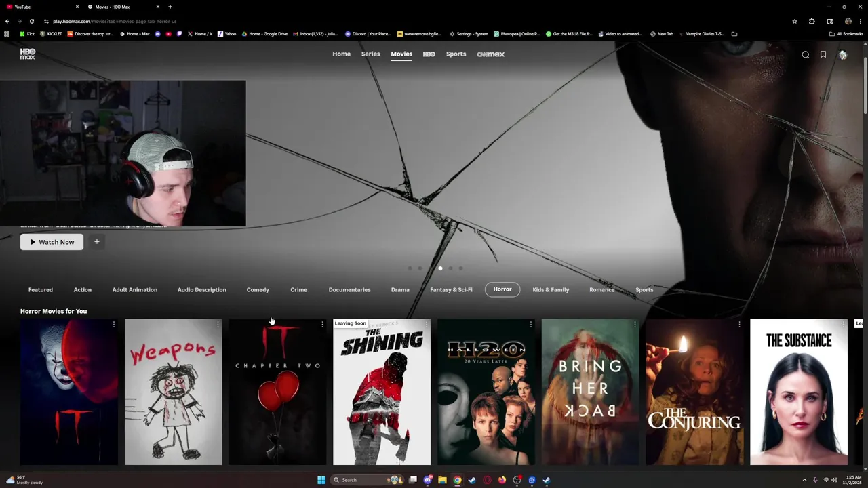Open options menu on The Shining poster
The height and width of the screenshot is (488, 868).
click(x=427, y=325)
